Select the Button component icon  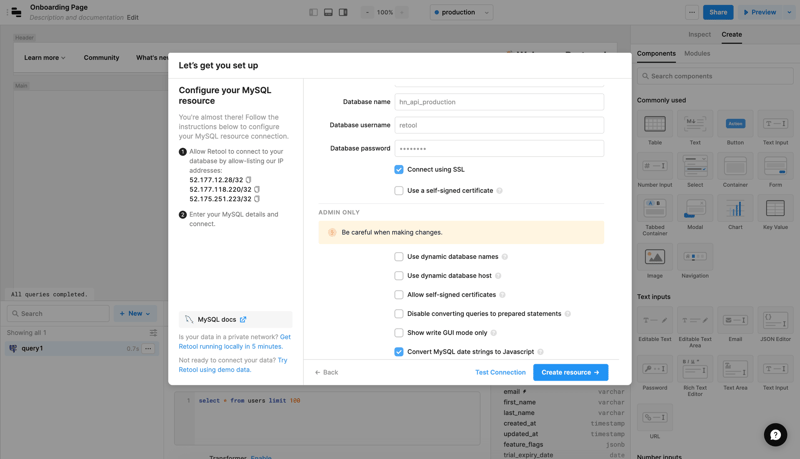(735, 124)
